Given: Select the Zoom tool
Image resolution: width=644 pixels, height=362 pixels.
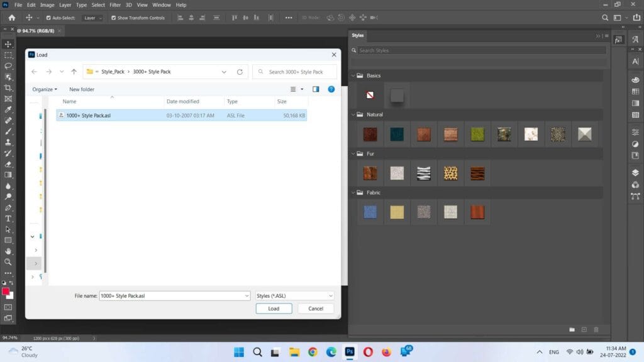Looking at the screenshot, I should pyautogui.click(x=8, y=261).
